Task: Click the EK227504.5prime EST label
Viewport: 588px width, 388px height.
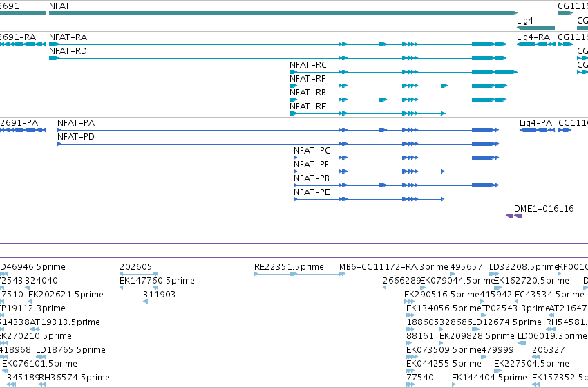Action: pos(532,364)
